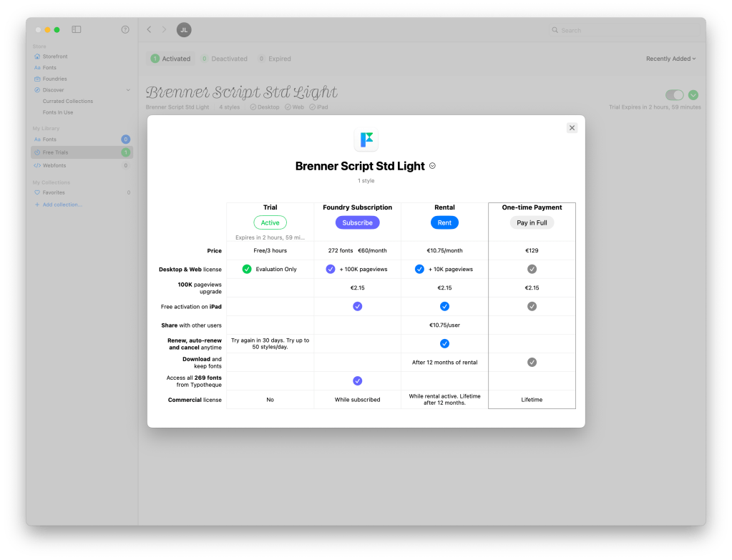Select Webfonts in My Library
The width and height of the screenshot is (732, 560).
(54, 165)
